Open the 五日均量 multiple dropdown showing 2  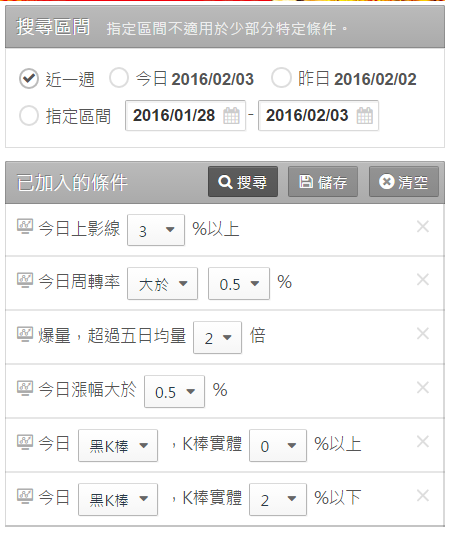point(218,338)
